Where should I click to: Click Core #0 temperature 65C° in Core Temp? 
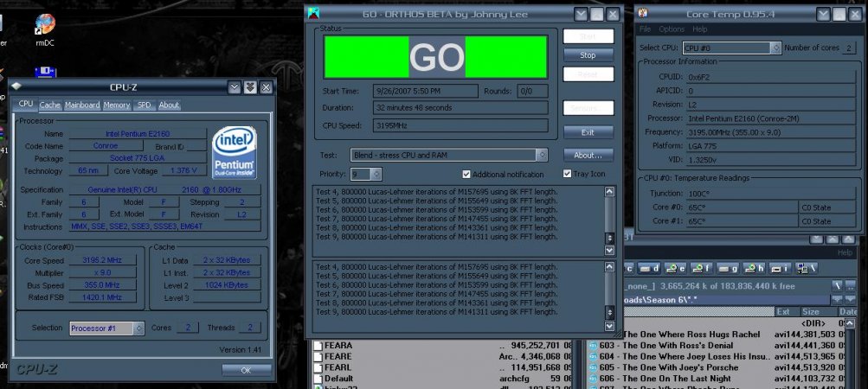click(x=743, y=208)
